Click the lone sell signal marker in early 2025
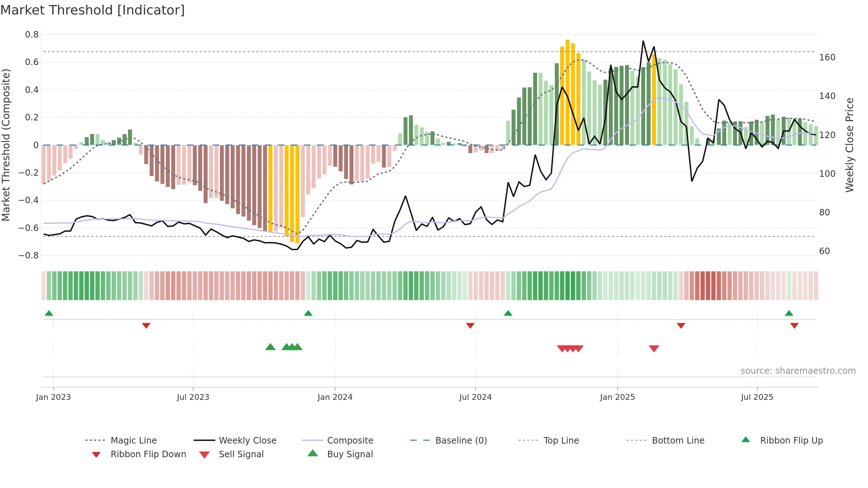The height and width of the screenshot is (488, 868). (x=654, y=348)
